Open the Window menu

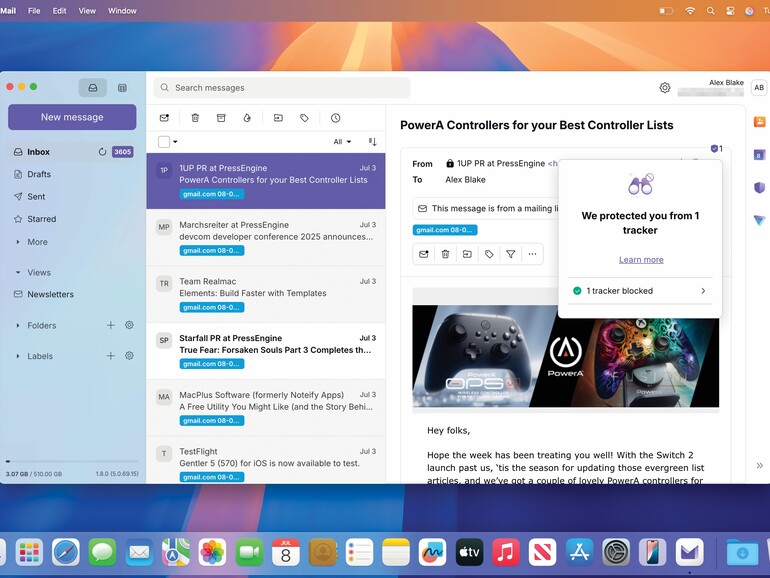pyautogui.click(x=122, y=10)
